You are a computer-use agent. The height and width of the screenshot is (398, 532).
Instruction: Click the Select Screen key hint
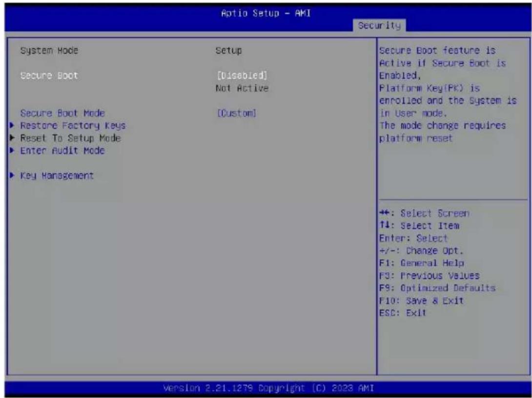coord(425,213)
